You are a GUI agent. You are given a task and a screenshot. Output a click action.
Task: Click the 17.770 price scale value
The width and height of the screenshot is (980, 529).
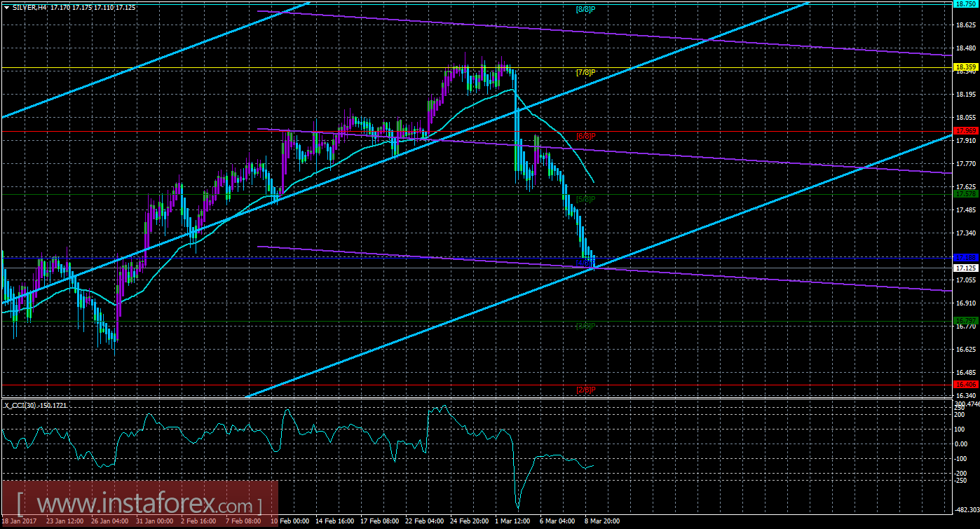tap(967, 164)
